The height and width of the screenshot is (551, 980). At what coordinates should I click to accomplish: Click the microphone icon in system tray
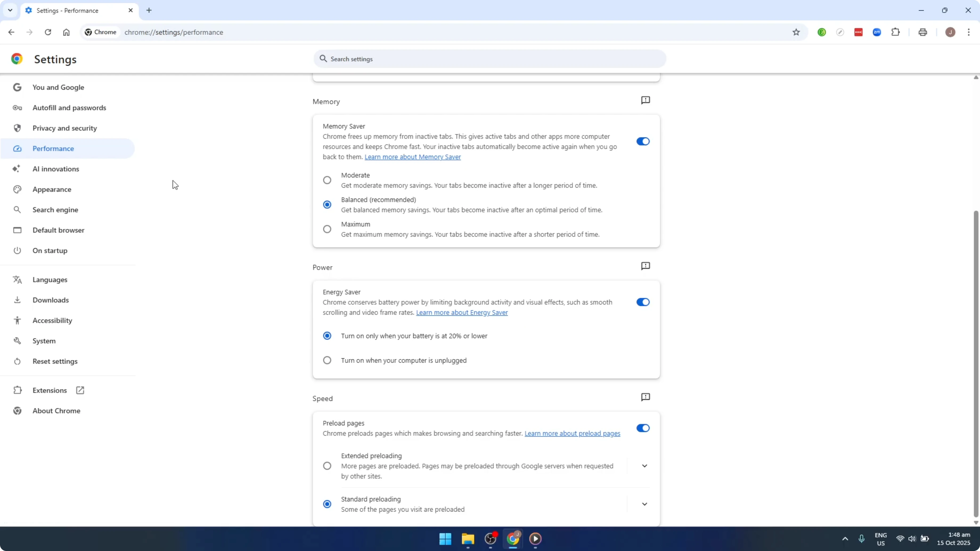tap(862, 539)
